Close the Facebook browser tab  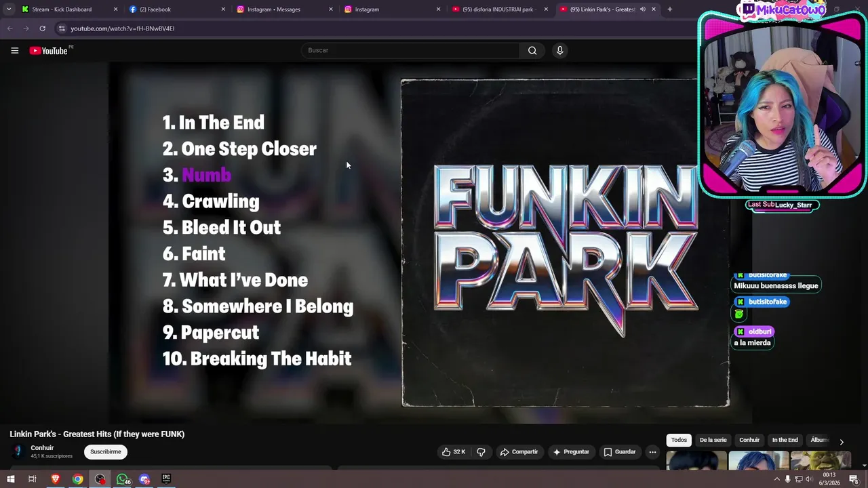[x=223, y=9]
